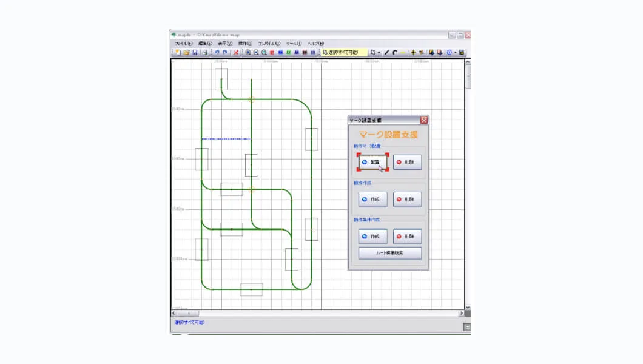Click the Save disk icon

(x=195, y=53)
